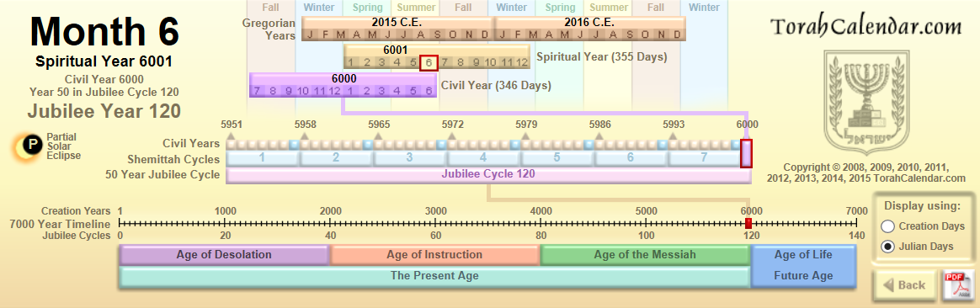Select Shemittah Cycle 4
This screenshot has height=308, width=980.
[484, 157]
